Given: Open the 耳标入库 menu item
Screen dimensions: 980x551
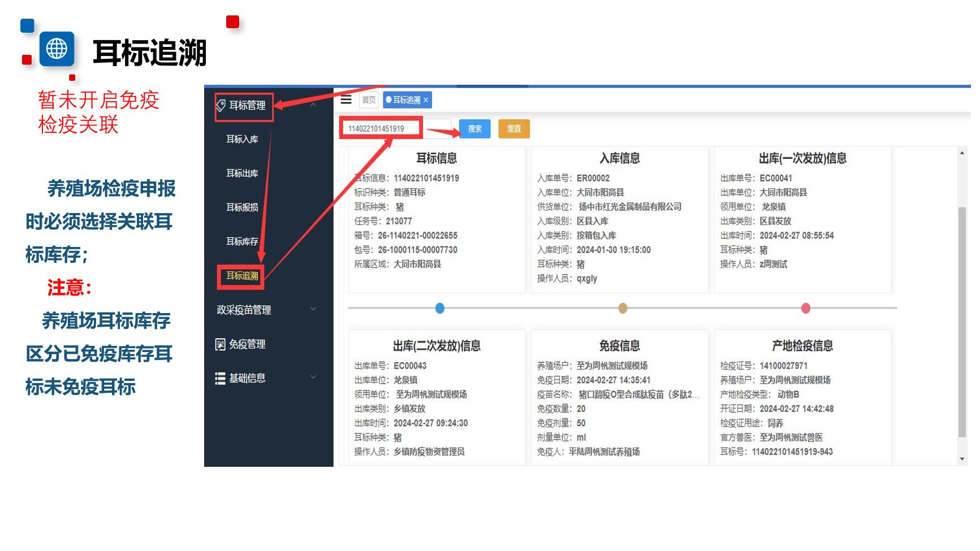Looking at the screenshot, I should [x=242, y=139].
